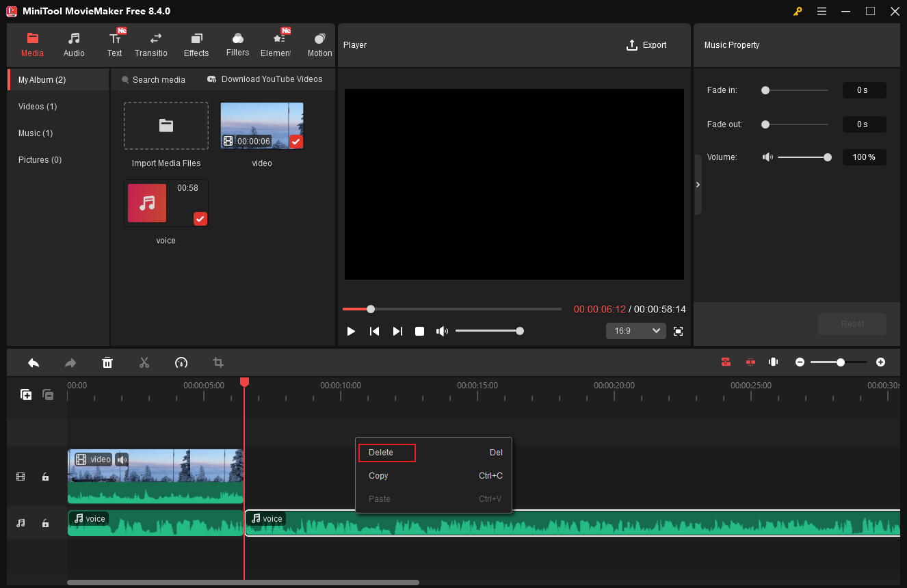Click the Export button
907x588 pixels.
(646, 45)
